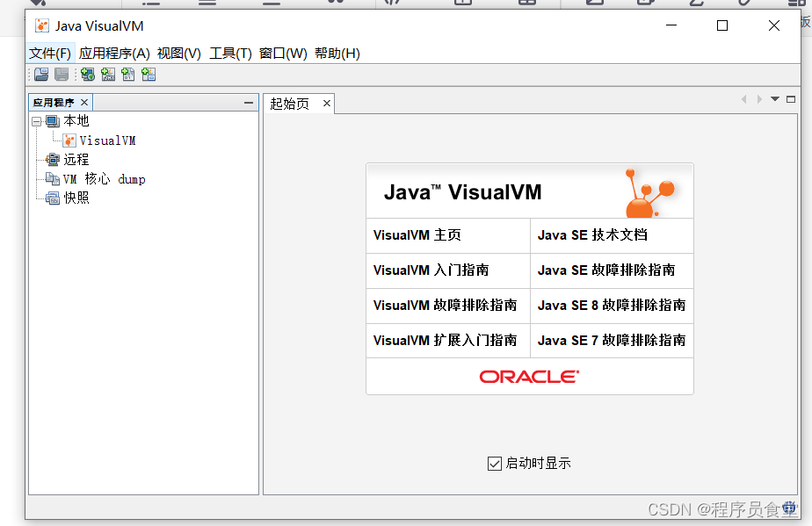
Task: Select the 远程 tree node
Action: [x=76, y=160]
